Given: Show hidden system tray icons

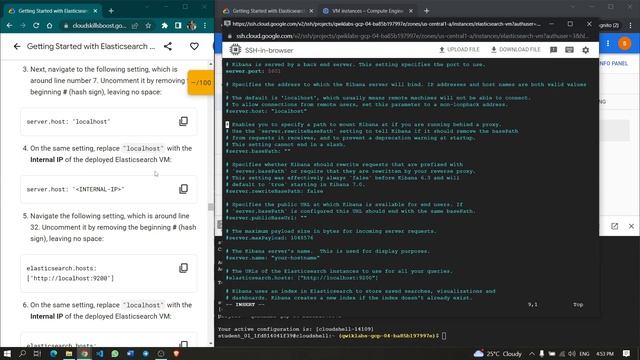Looking at the screenshot, I should pos(531,353).
